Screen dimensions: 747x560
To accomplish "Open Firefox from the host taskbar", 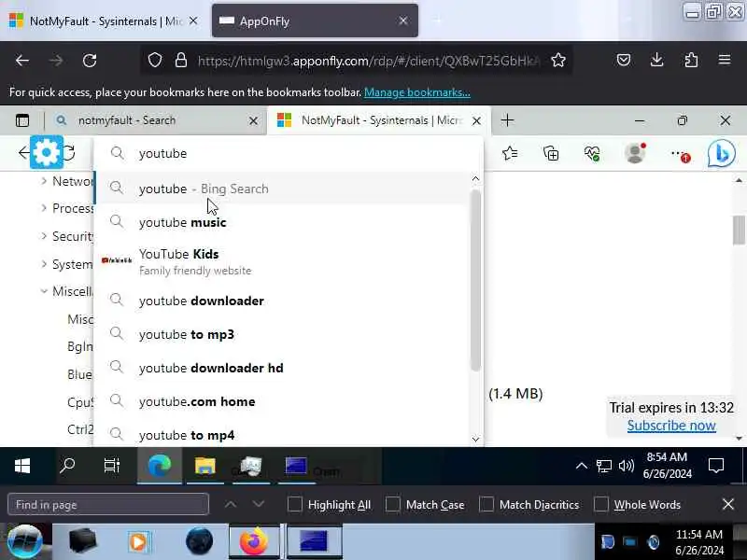I will pyautogui.click(x=253, y=541).
